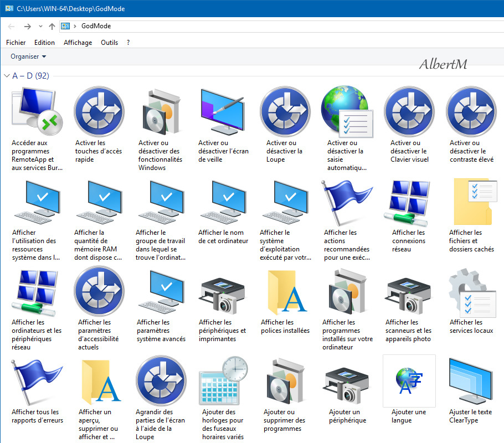This screenshot has width=504, height=443.
Task: Open 'Afficher les services locaux' gear icon
Action: pos(472,292)
